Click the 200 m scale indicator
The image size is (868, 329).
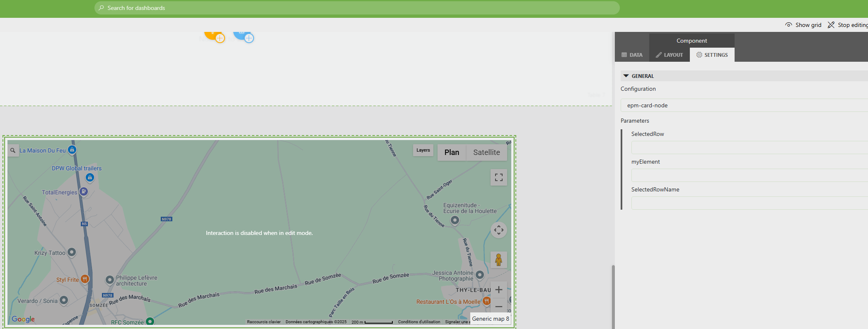pos(372,322)
